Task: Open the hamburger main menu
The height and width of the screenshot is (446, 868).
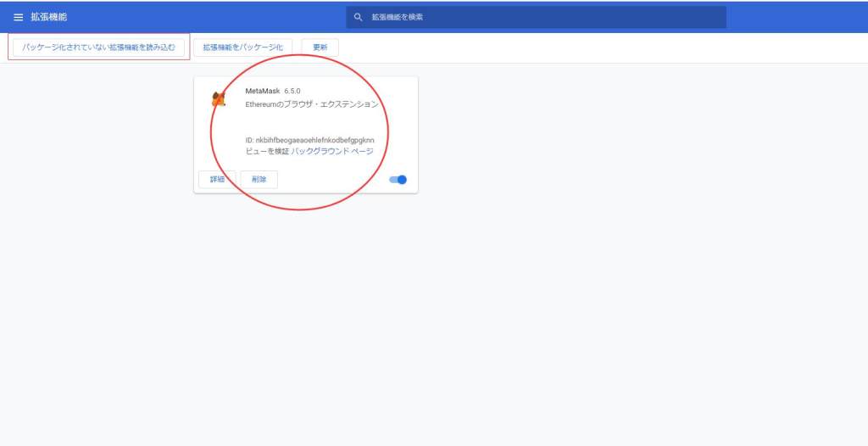Action: pos(18,17)
